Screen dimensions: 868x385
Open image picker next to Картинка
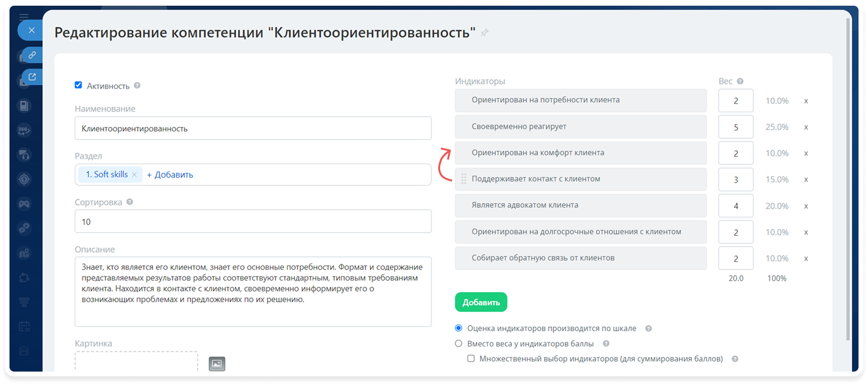(217, 364)
